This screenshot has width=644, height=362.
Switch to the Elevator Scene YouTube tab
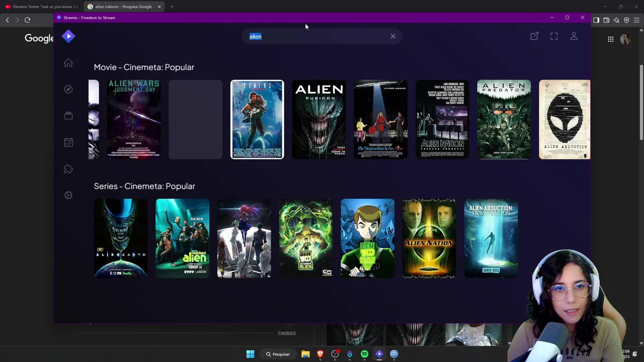click(x=41, y=7)
